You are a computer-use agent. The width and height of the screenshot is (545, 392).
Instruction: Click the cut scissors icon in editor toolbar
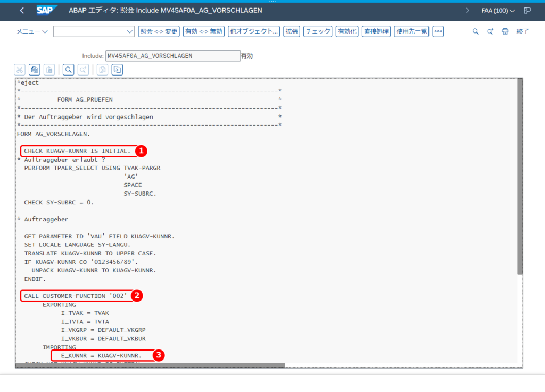point(20,70)
